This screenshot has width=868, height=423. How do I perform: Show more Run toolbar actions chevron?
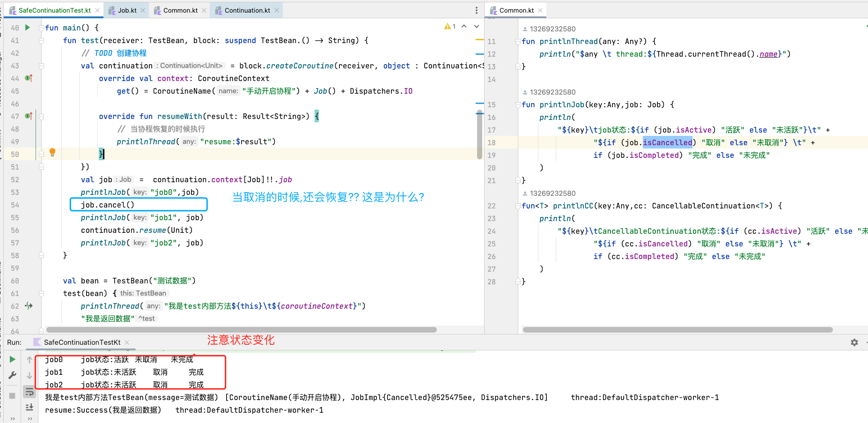point(12,419)
